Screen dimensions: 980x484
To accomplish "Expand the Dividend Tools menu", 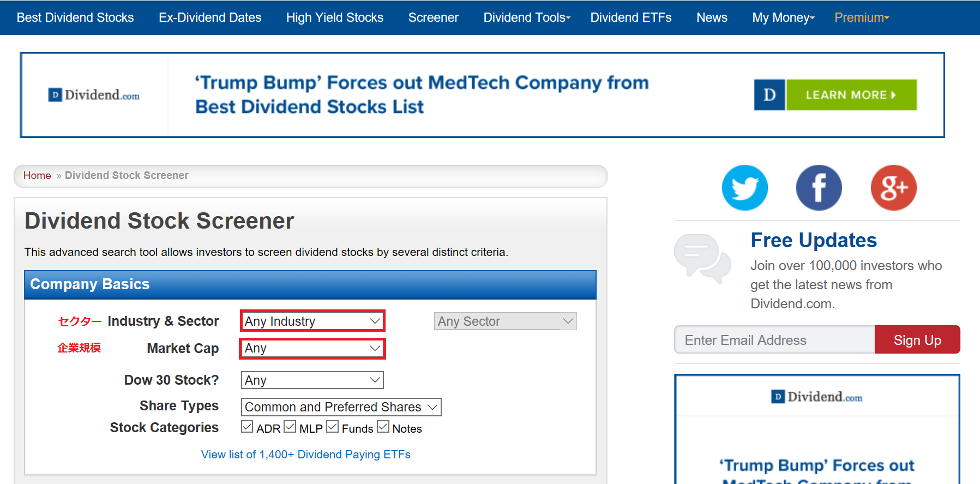I will pos(527,17).
